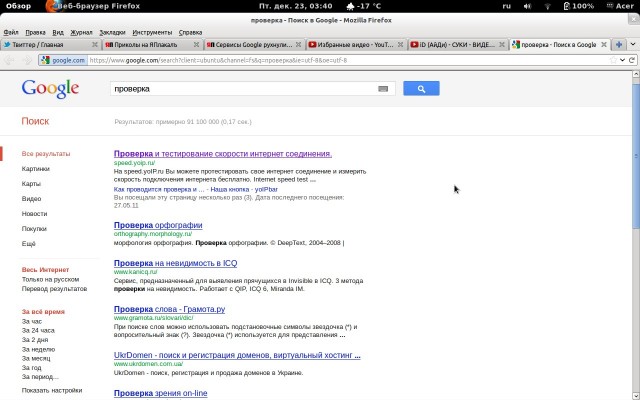Viewport: 640px width, 400px height.
Task: Open the list all tabs dropdown arrow
Action: 633,44
